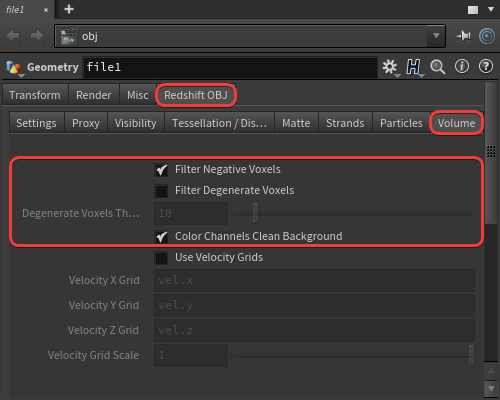Open the Tessellation / Dis... tab
This screenshot has height=400, width=500.
(x=219, y=123)
